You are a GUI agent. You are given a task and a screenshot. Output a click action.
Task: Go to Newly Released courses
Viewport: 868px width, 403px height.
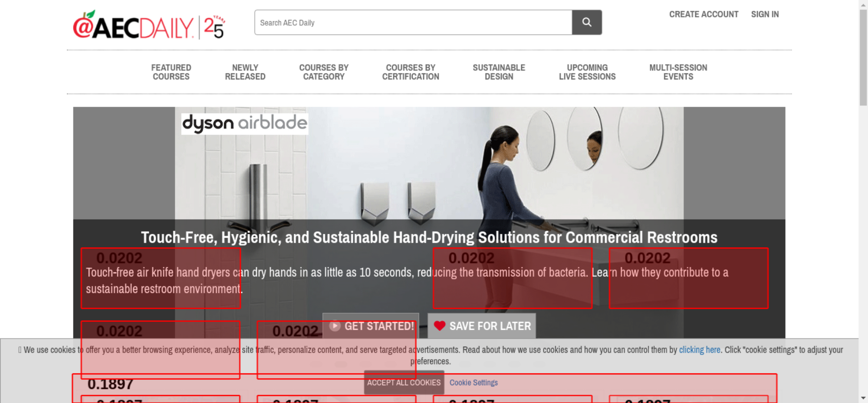click(x=245, y=72)
